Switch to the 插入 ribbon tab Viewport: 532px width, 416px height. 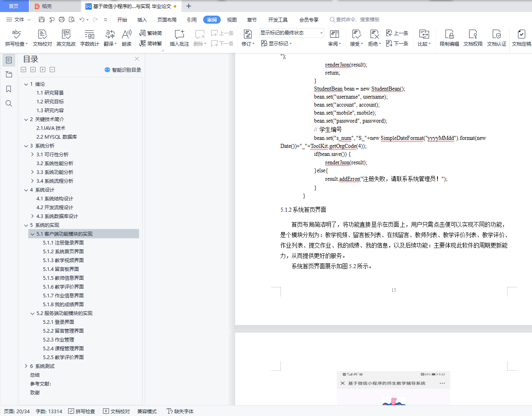142,20
